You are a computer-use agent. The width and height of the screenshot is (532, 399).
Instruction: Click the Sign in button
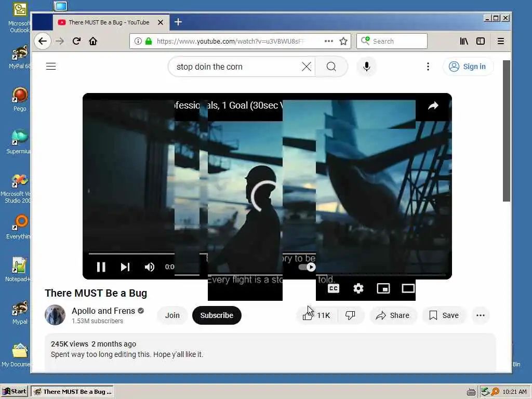click(x=468, y=66)
